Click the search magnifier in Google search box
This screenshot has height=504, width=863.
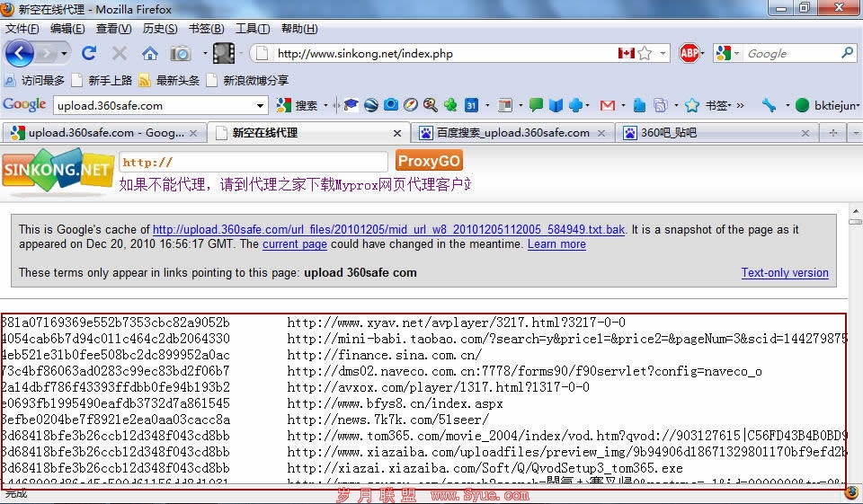point(847,53)
